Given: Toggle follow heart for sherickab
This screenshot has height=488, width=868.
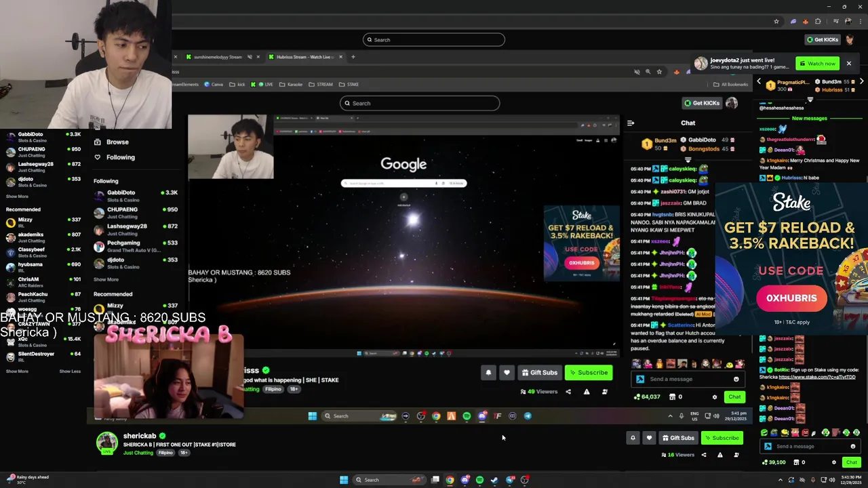Looking at the screenshot, I should pos(649,438).
